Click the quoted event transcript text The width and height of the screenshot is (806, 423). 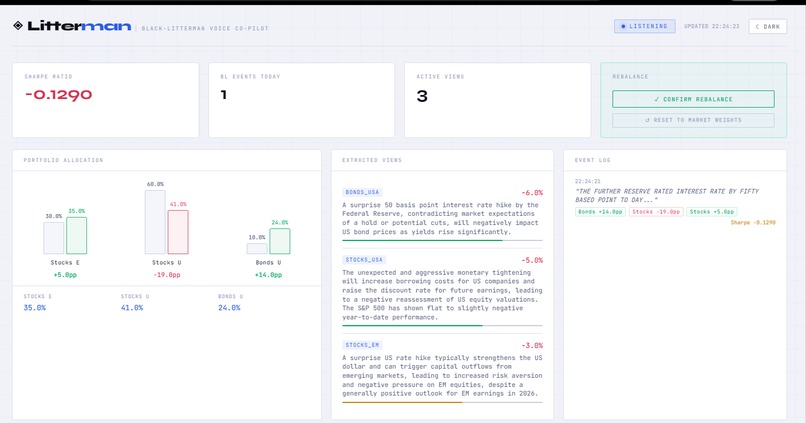coord(667,195)
